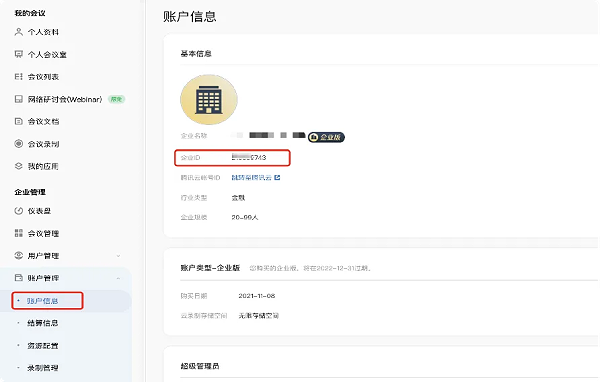The image size is (600, 382).
Task: Click the blurred 企业名称 value
Action: pos(268,135)
